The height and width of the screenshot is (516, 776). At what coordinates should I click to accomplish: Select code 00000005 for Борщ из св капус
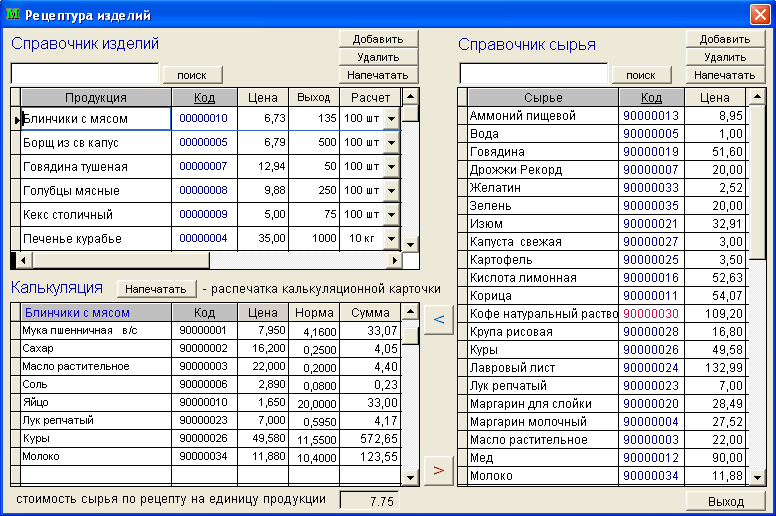point(204,143)
